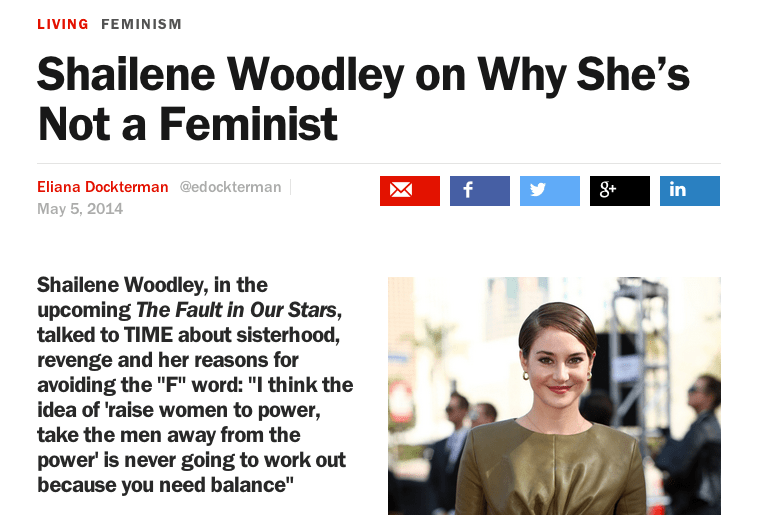Click the red email envelope share icon
Image resolution: width=763 pixels, height=515 pixels.
pyautogui.click(x=409, y=190)
